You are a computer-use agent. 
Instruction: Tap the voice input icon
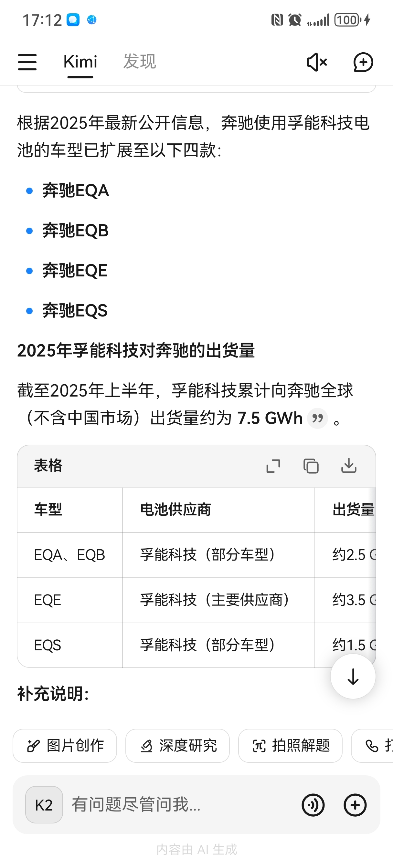[313, 805]
